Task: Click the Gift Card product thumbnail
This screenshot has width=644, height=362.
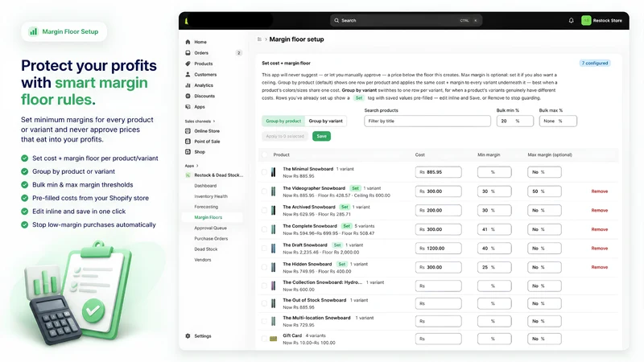Action: pos(273,339)
